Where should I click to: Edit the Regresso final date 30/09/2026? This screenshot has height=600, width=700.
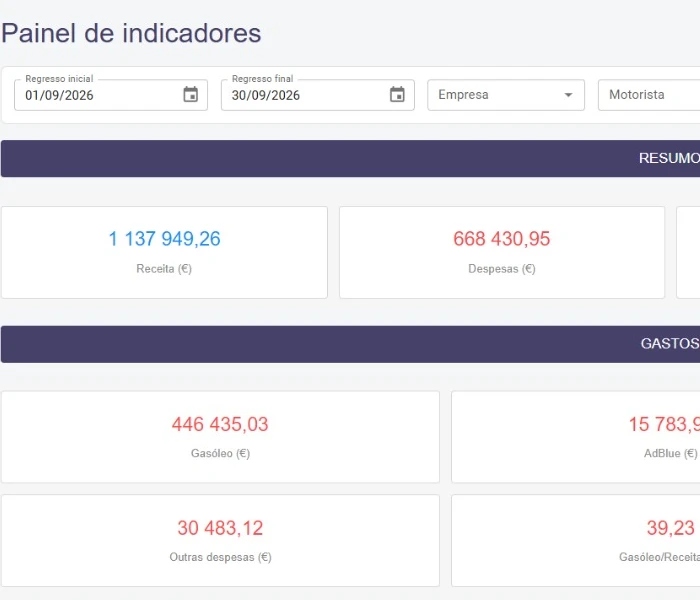click(266, 95)
